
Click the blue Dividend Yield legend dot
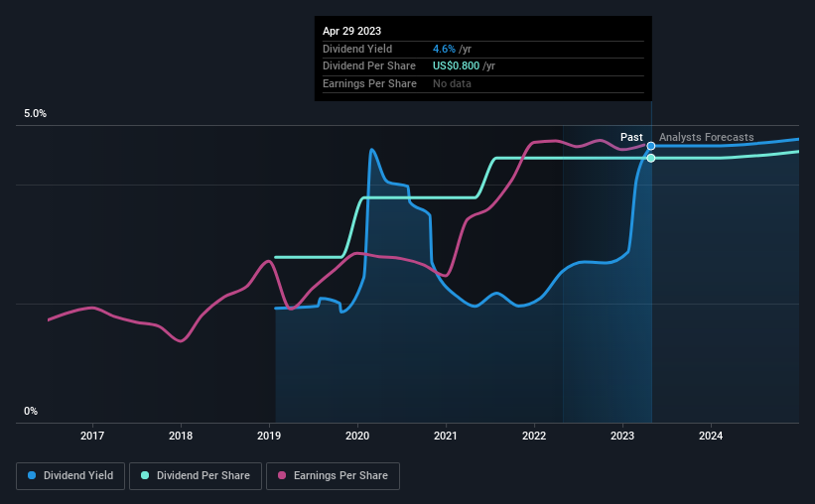[32, 475]
